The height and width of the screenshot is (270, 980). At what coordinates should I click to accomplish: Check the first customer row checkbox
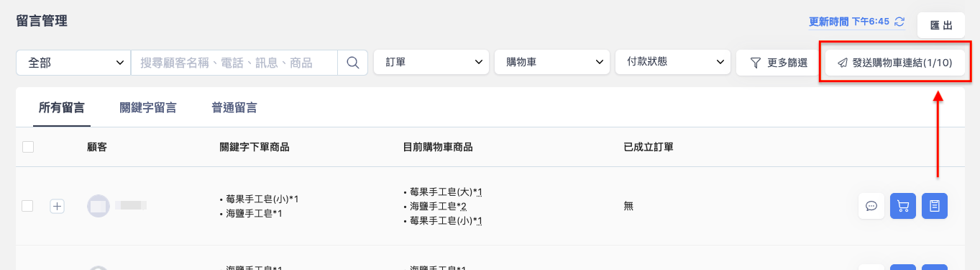(x=28, y=206)
